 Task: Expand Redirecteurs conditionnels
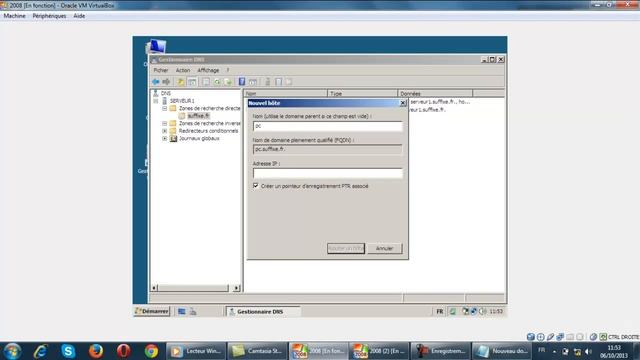(164, 131)
